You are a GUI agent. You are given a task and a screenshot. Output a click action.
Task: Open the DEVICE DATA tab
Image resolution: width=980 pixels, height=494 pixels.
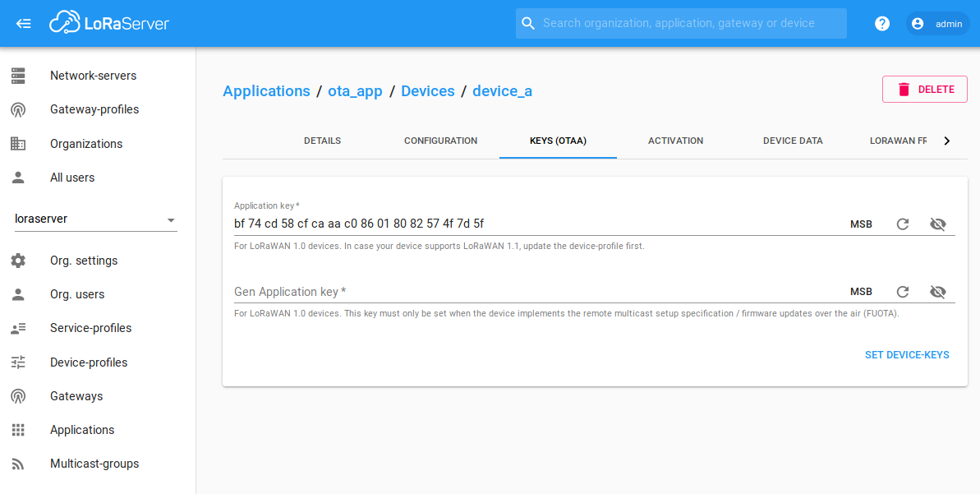792,141
